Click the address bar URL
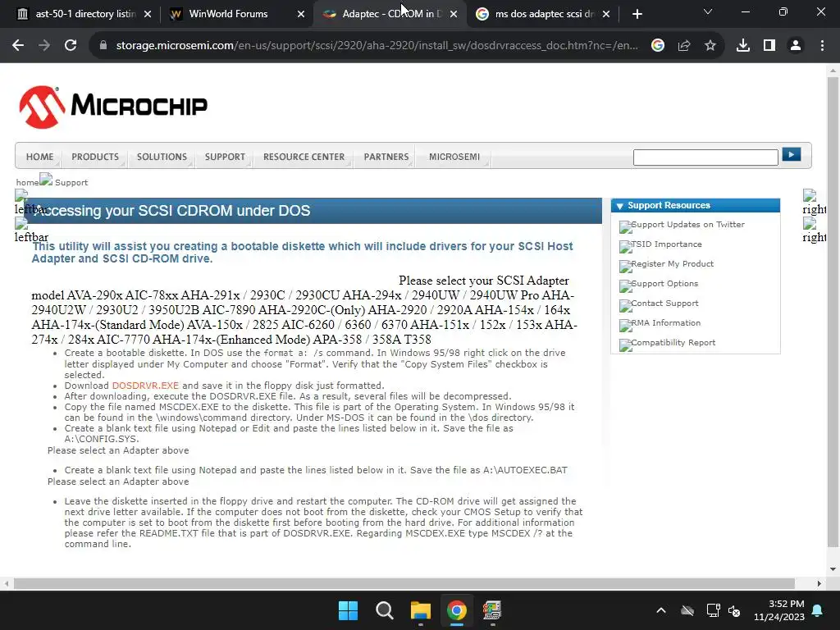Viewport: 840px width, 630px height. [x=377, y=46]
